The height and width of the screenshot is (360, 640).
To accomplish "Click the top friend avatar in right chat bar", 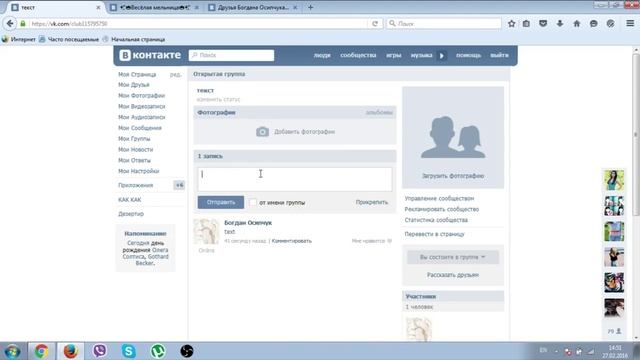I will [614, 180].
